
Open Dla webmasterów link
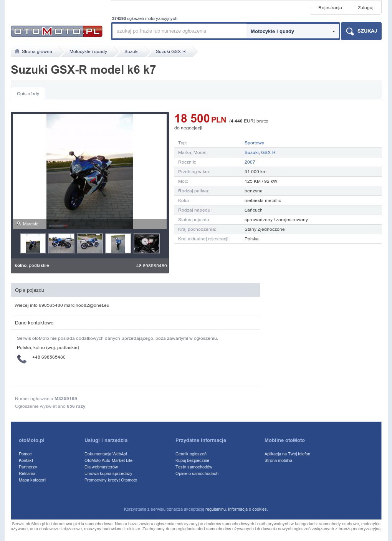coord(101,467)
